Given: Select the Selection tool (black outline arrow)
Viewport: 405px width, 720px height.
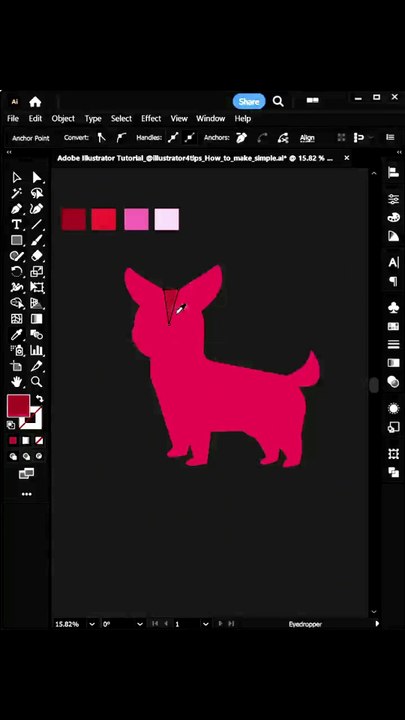Looking at the screenshot, I should click(17, 178).
